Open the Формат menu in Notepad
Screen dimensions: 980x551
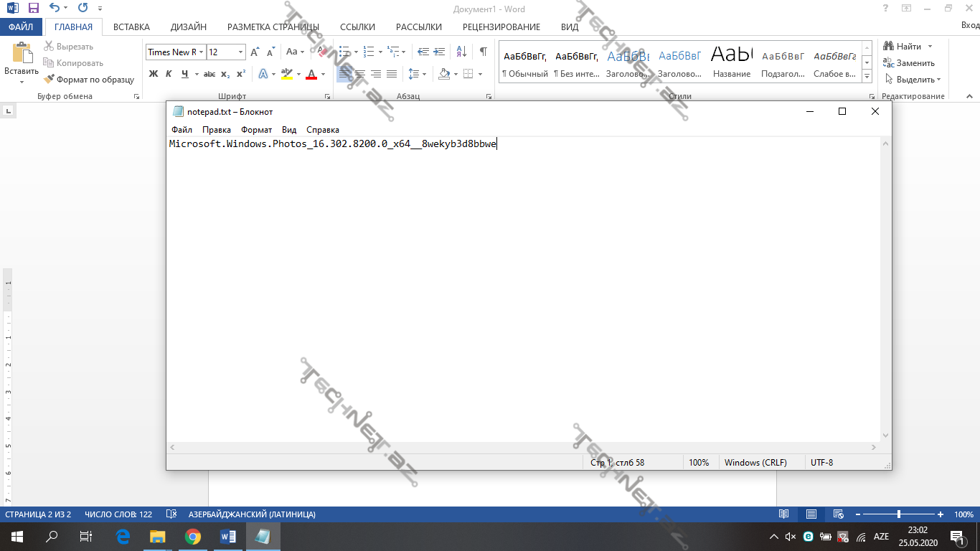tap(256, 130)
